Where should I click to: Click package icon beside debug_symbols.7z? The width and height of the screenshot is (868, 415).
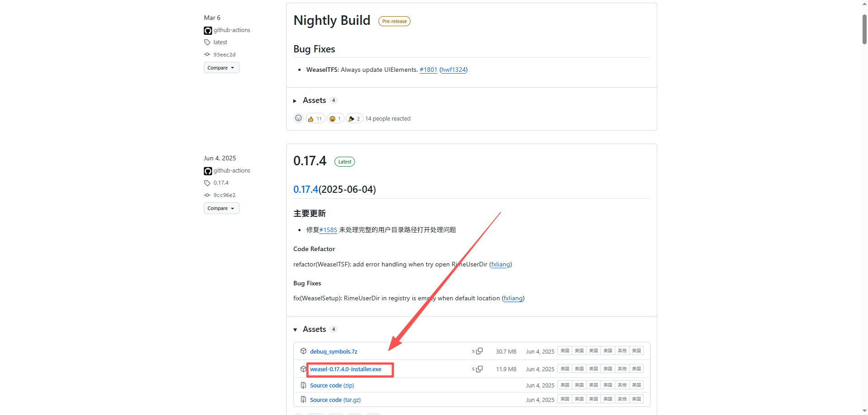point(303,351)
